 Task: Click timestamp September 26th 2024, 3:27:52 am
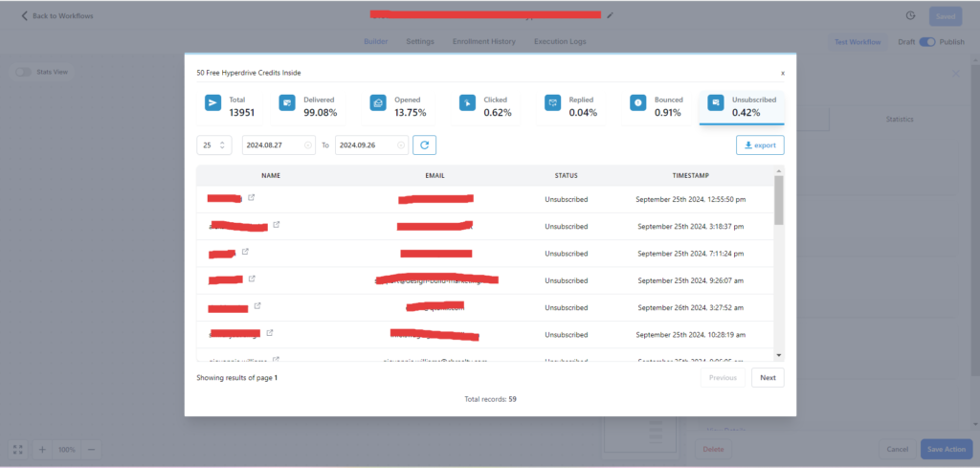(691, 307)
